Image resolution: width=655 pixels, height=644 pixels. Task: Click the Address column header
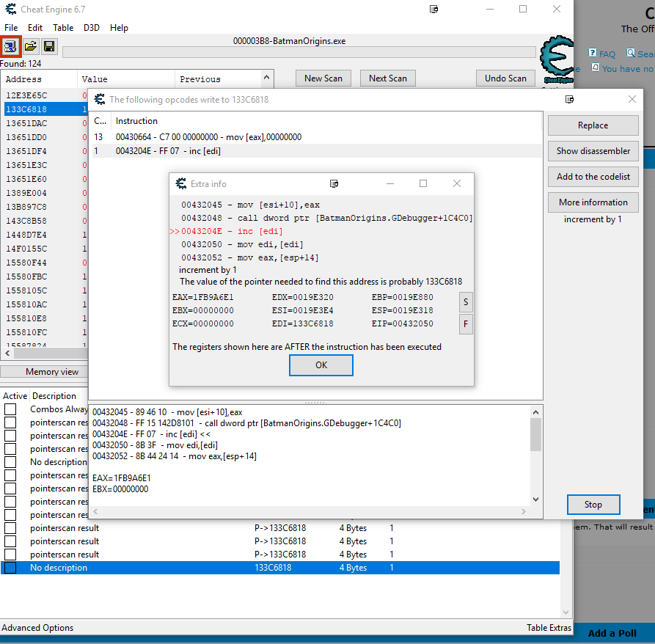(40, 79)
